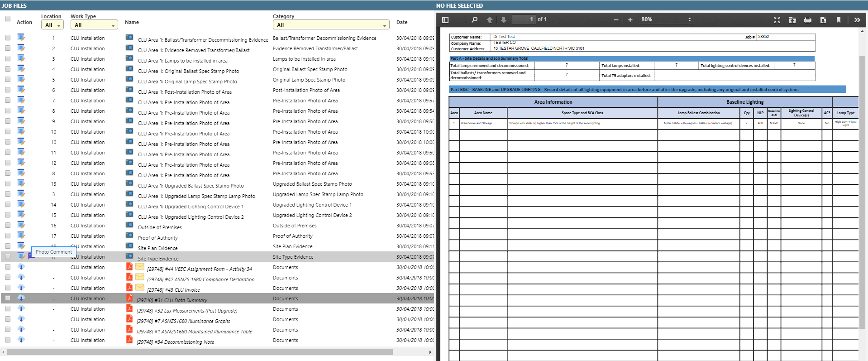Check the box for Site Plan Evidence row
This screenshot has width=868, height=361.
pos(8,246)
